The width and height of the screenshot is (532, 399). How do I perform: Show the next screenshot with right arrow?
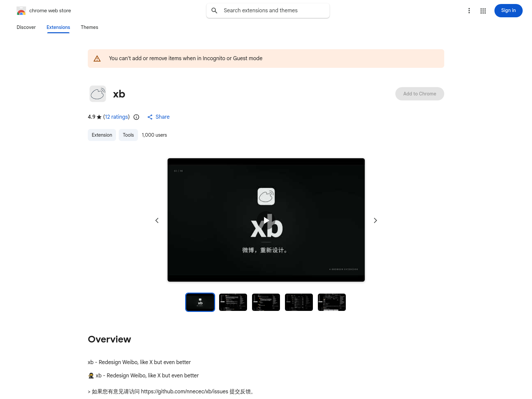(375, 220)
